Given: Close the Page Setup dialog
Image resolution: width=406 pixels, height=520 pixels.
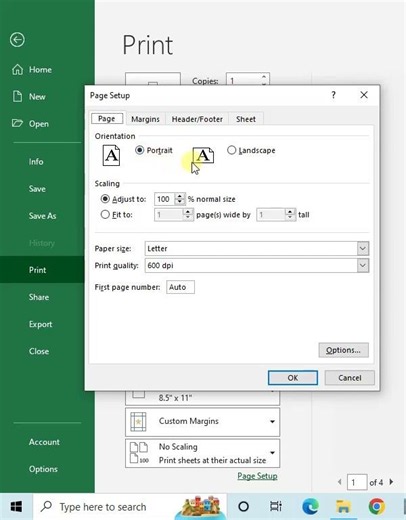Looking at the screenshot, I should click(x=364, y=95).
